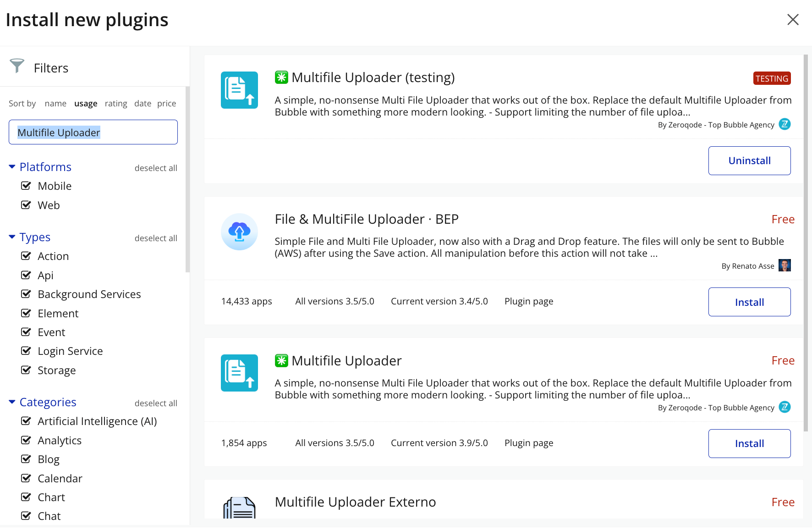Uncheck the Chat category
This screenshot has height=530, width=812.
[x=26, y=516]
